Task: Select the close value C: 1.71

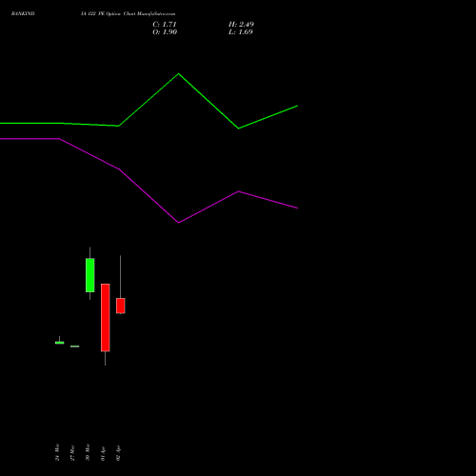Action: click(x=165, y=25)
